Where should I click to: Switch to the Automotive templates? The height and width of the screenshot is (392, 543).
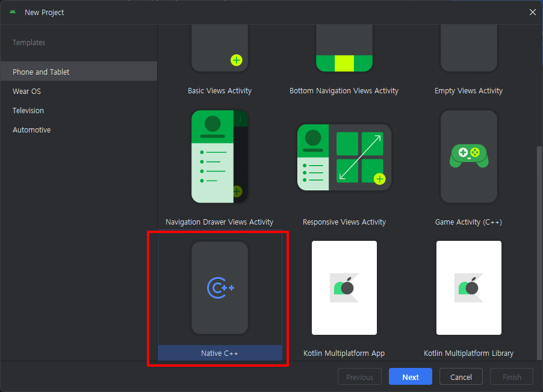click(79, 130)
